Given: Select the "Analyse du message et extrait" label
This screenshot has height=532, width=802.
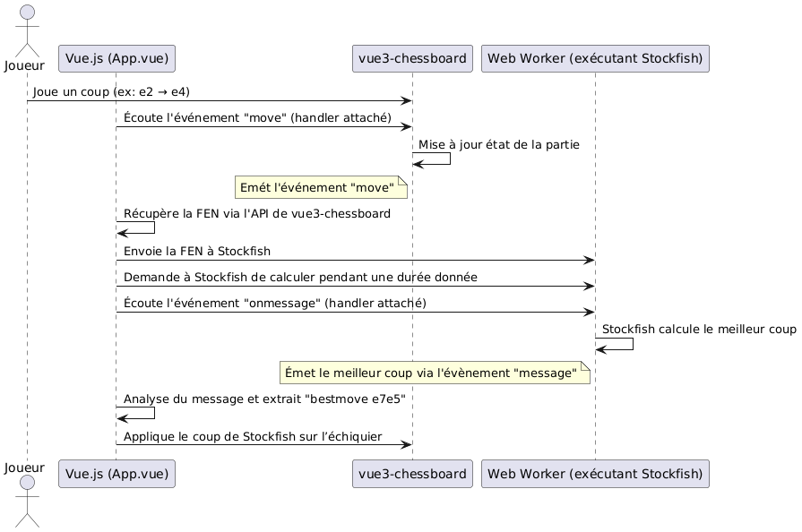Looking at the screenshot, I should 265,399.
